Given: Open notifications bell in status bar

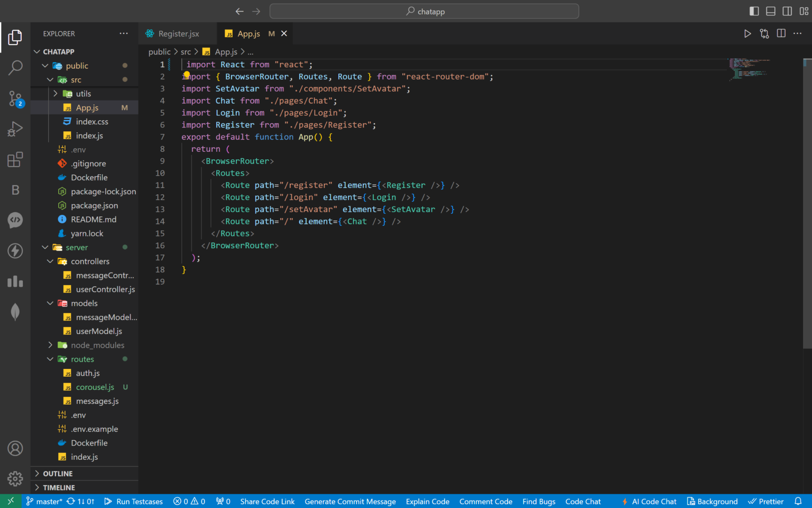Looking at the screenshot, I should coord(798,501).
